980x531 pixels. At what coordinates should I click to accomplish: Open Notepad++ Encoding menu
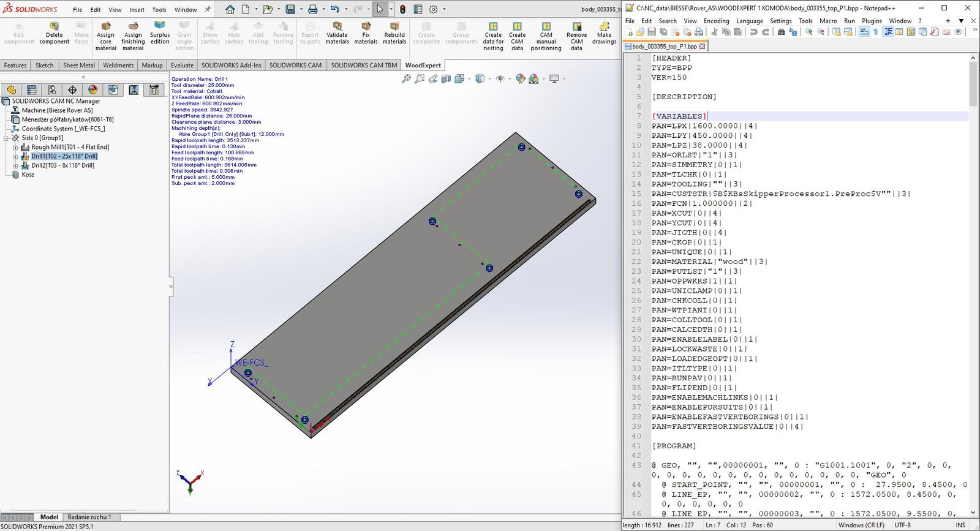716,21
